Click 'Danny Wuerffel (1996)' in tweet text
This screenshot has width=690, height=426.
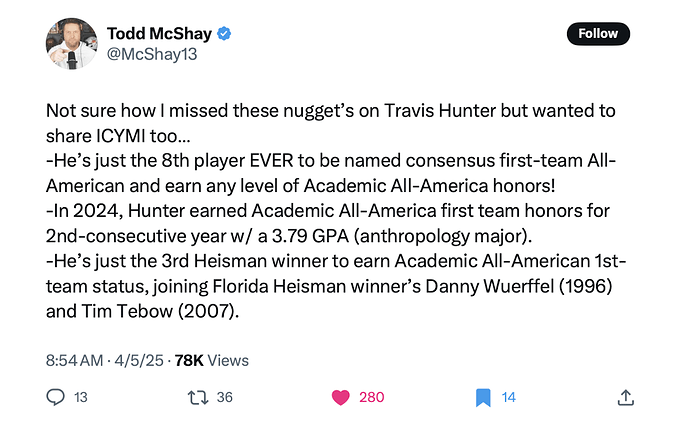click(x=519, y=286)
